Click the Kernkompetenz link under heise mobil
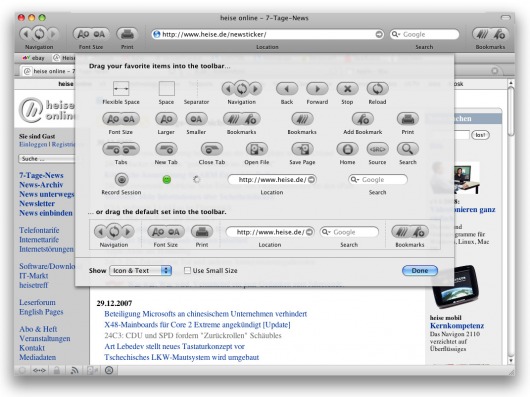This screenshot has width=530, height=397. tap(457, 326)
